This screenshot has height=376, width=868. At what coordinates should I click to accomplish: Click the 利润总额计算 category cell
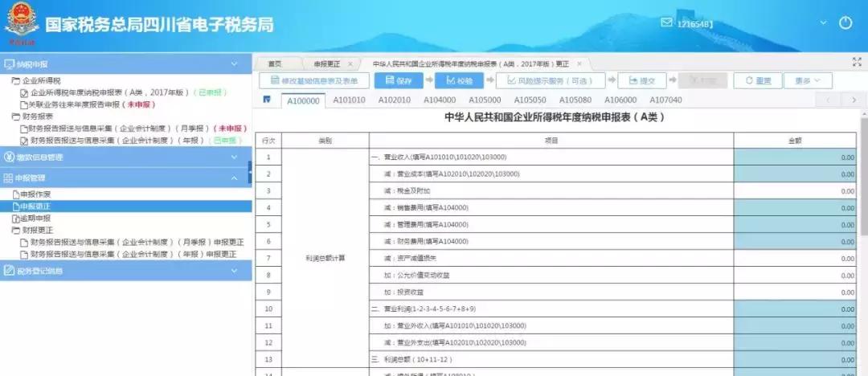click(x=325, y=258)
